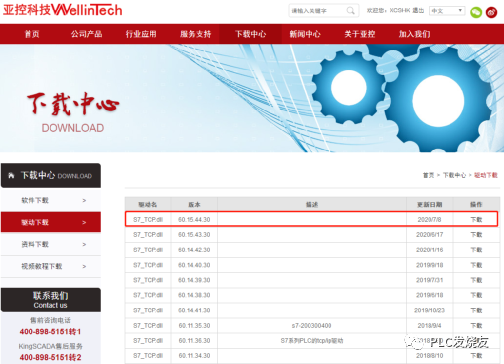
Task: Open the 中文 language dropdown
Action: click(447, 11)
